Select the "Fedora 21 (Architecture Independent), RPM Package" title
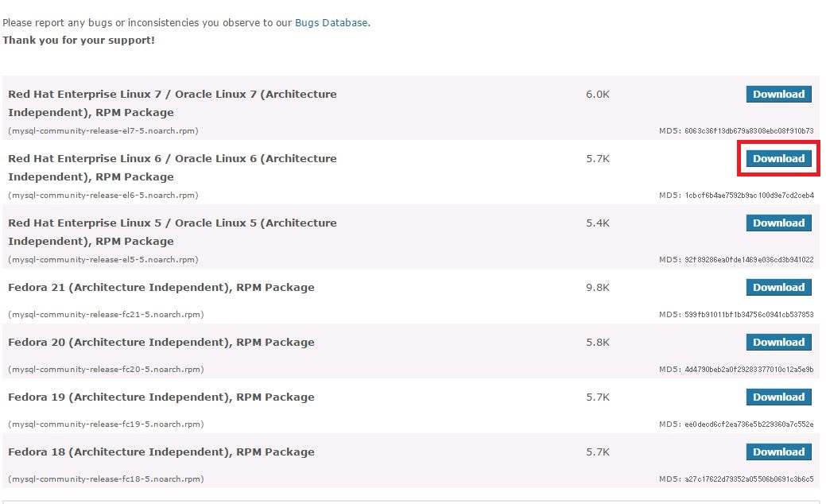Viewport: 826px width, 504px height. pyautogui.click(x=161, y=288)
